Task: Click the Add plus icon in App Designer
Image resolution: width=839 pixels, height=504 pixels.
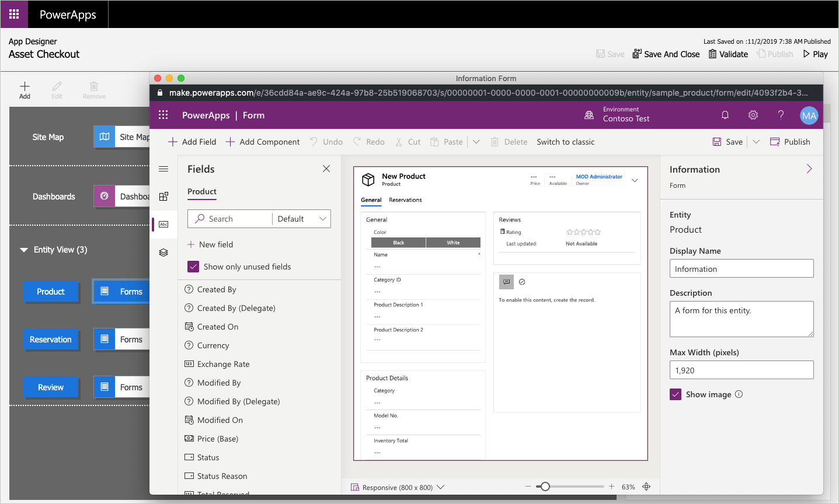Action: 25,86
